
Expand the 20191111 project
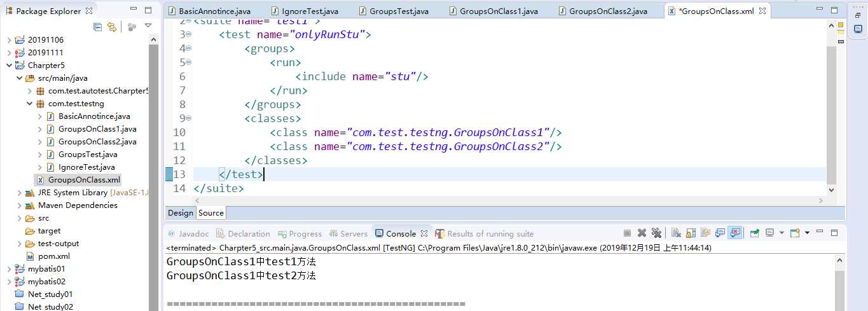click(x=9, y=52)
